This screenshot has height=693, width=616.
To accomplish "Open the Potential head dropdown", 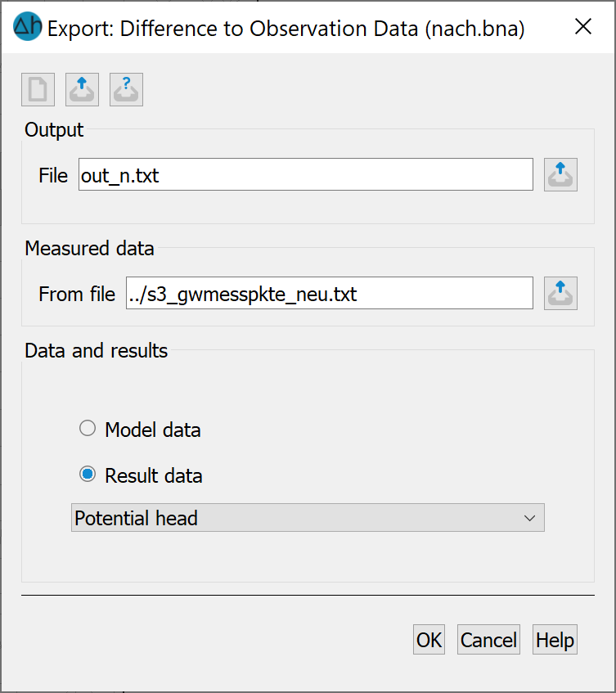I will [308, 518].
